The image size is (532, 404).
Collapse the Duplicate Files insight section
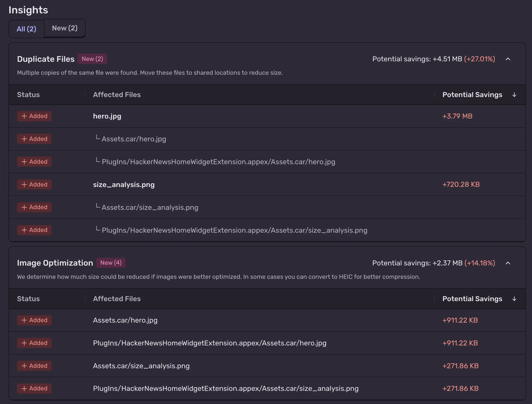click(508, 59)
